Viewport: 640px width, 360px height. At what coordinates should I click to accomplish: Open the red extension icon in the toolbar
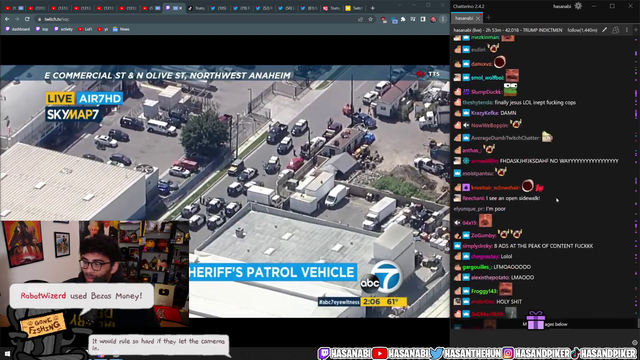(x=384, y=19)
